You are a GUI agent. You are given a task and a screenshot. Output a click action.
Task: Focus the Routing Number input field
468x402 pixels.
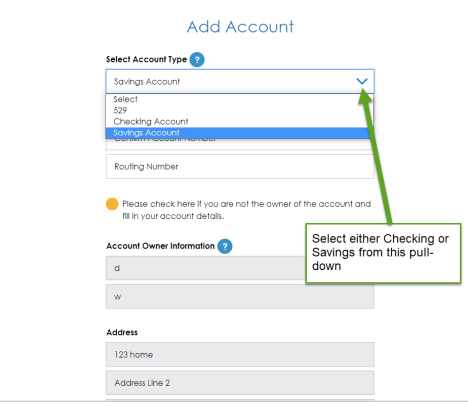[x=240, y=166]
